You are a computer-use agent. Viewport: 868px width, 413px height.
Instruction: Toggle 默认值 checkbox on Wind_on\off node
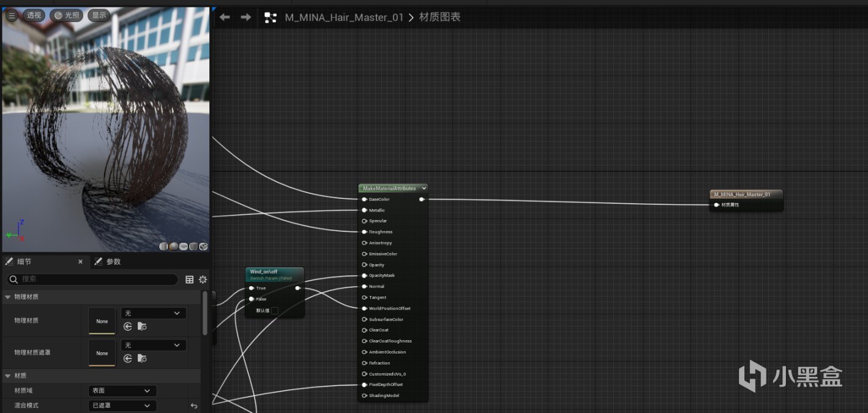click(x=275, y=311)
